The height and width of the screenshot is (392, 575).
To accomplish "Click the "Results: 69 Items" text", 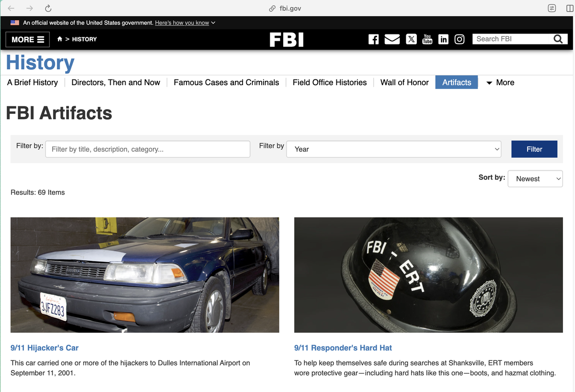I will coord(37,192).
